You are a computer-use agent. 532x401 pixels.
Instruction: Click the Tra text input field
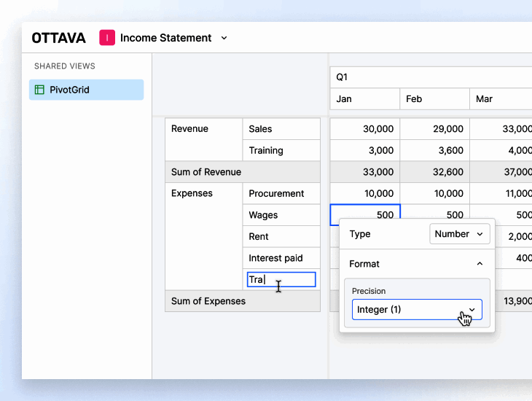281,279
